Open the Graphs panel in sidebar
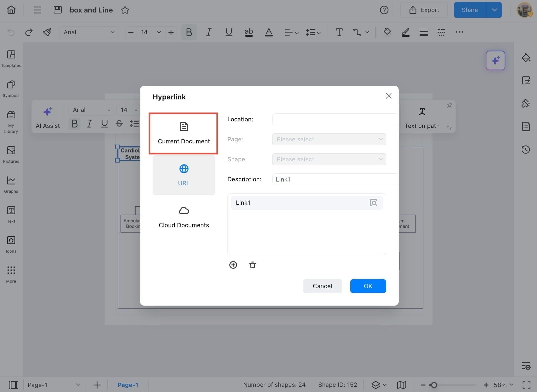This screenshot has width=537, height=392. (11, 184)
